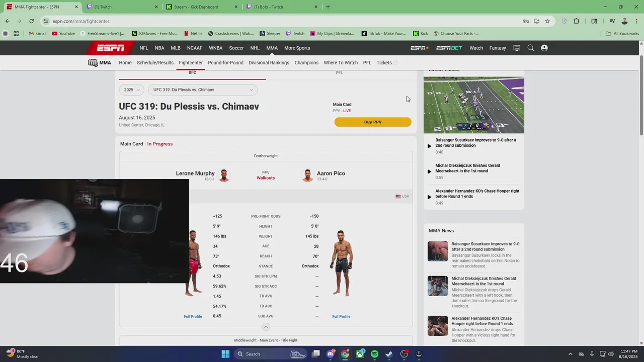The width and height of the screenshot is (644, 362).
Task: Click Aaron Pico fighter name
Action: [x=331, y=173]
